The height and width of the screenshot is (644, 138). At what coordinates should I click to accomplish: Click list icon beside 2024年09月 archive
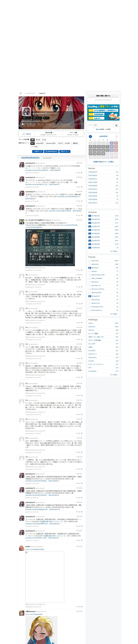click(90, 233)
